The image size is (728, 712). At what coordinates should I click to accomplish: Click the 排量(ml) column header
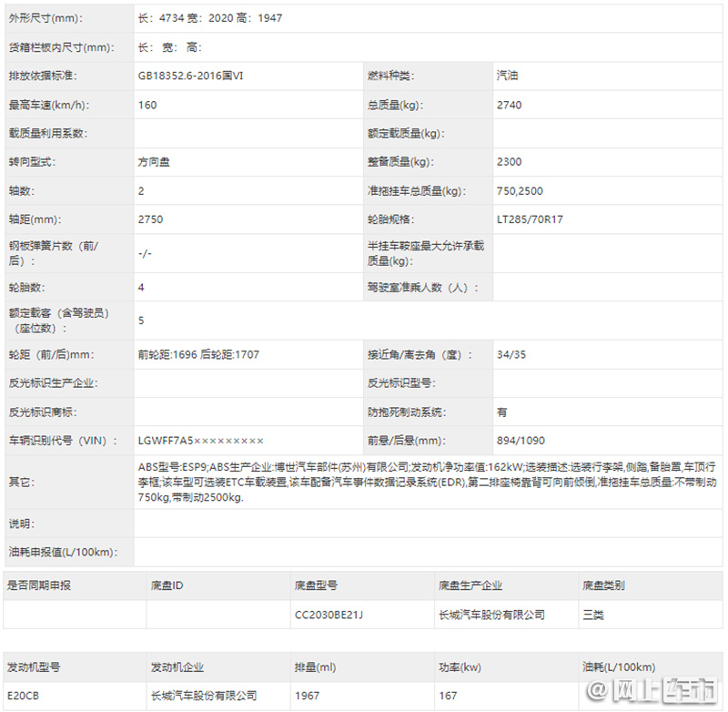315,667
